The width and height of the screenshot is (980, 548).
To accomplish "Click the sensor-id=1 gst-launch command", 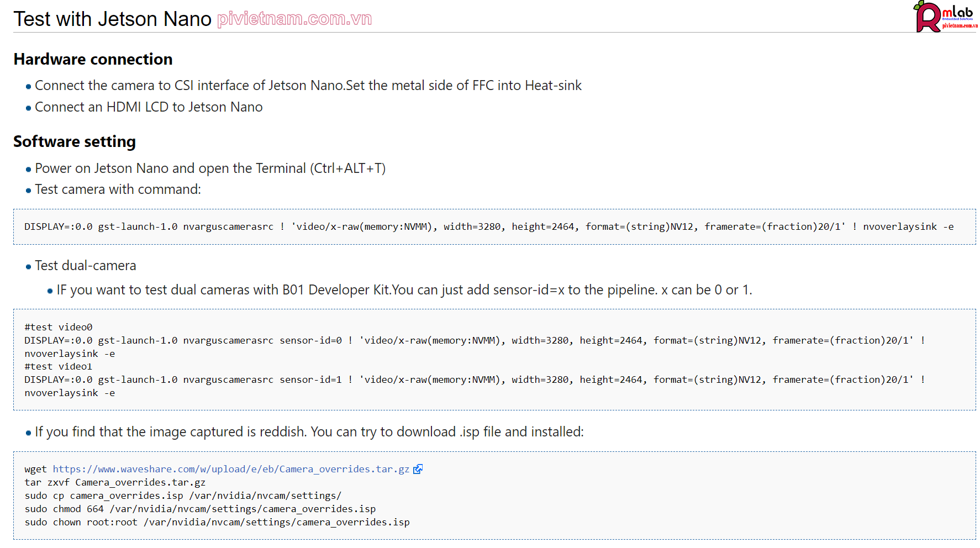I will pos(475,386).
